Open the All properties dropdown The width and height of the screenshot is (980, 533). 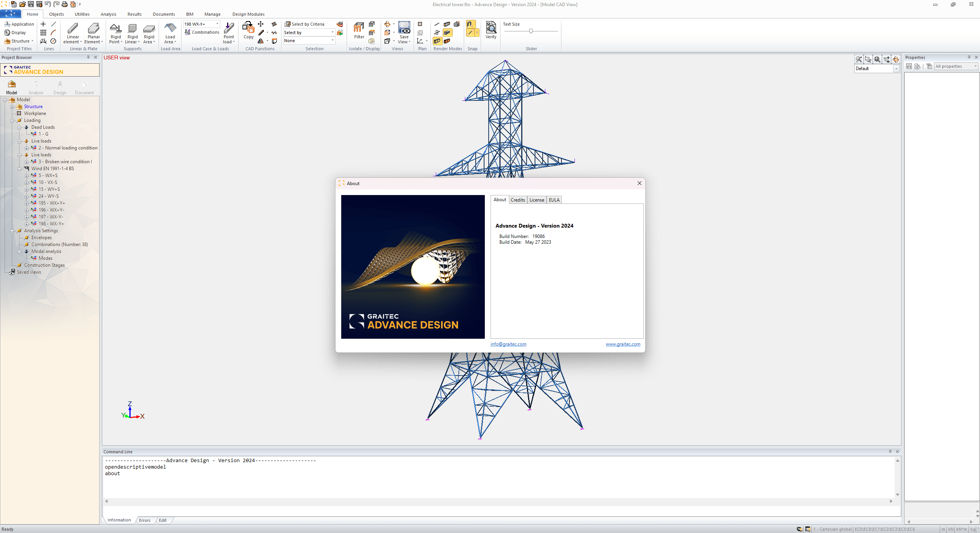(x=956, y=66)
